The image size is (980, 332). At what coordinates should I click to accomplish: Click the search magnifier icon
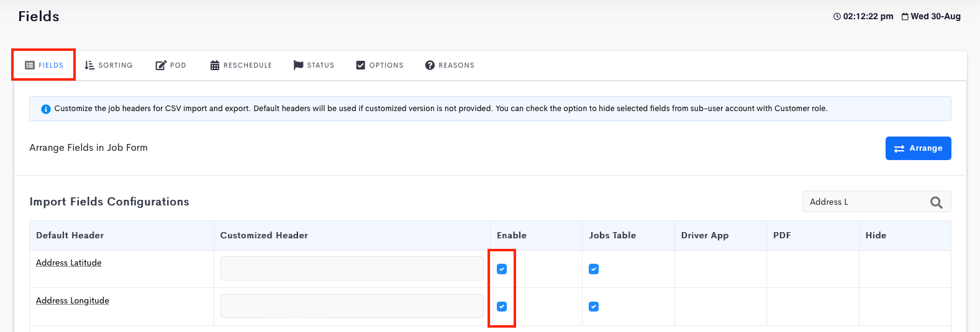tap(937, 202)
